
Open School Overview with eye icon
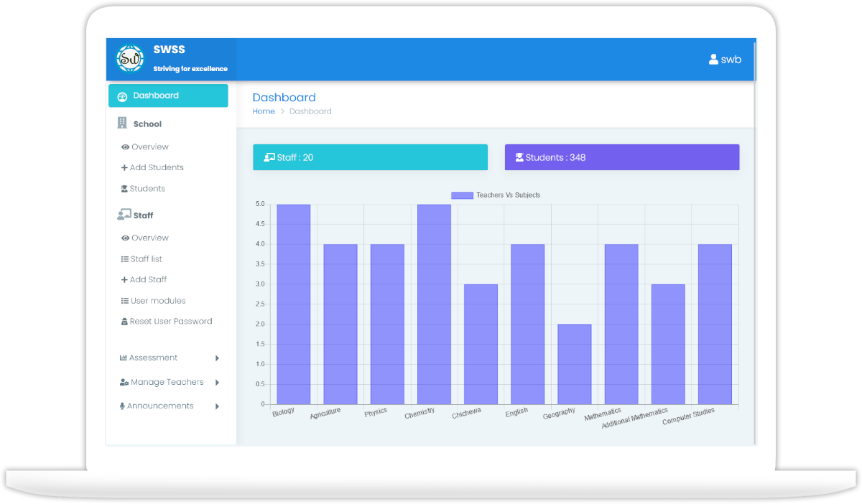click(149, 147)
